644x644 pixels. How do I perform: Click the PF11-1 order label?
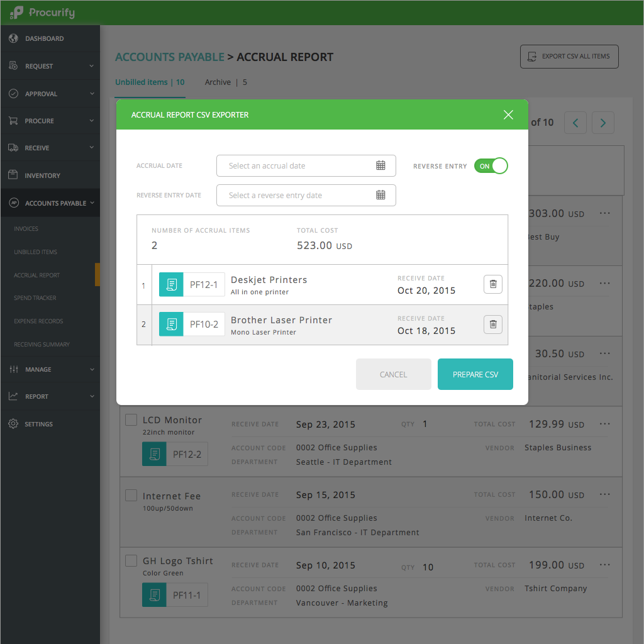(187, 595)
